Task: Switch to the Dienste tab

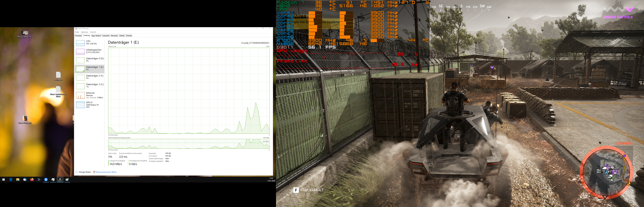Action: [x=129, y=36]
